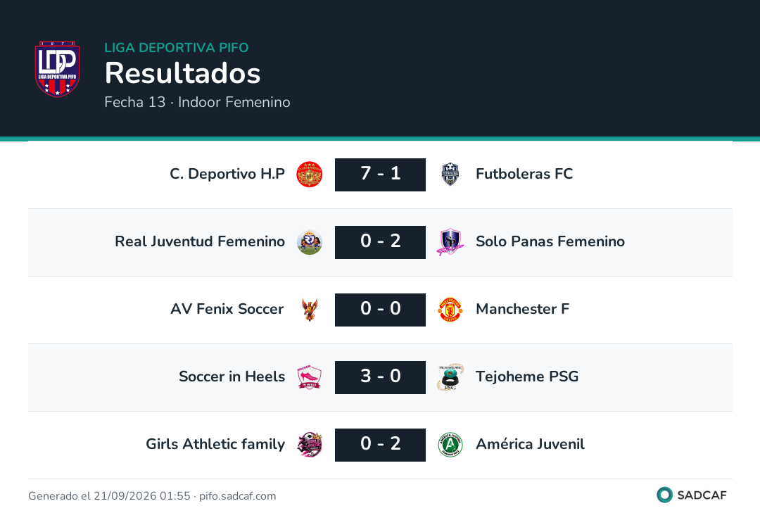Click the Tejoheme PSG team crest
The image size is (760, 532).
coord(450,377)
